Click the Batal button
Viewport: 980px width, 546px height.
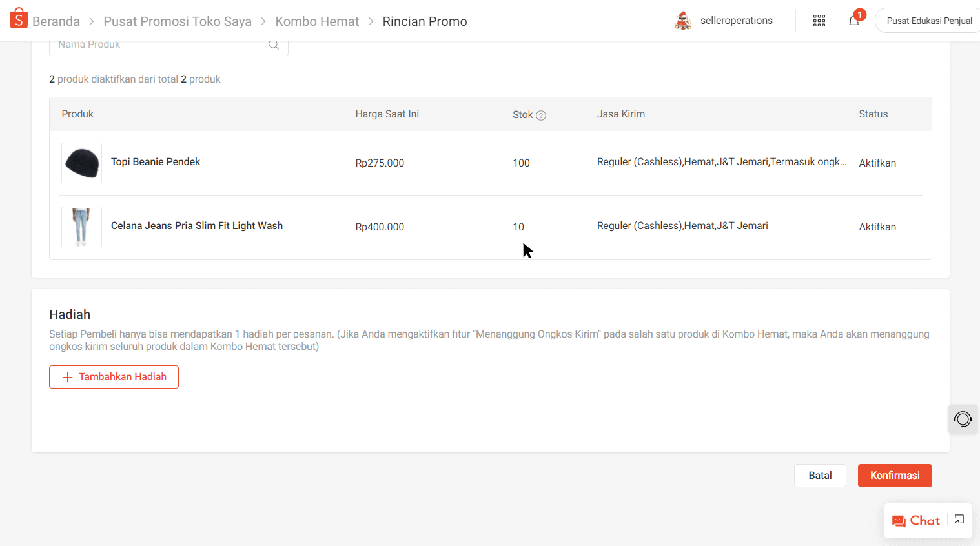tap(820, 476)
